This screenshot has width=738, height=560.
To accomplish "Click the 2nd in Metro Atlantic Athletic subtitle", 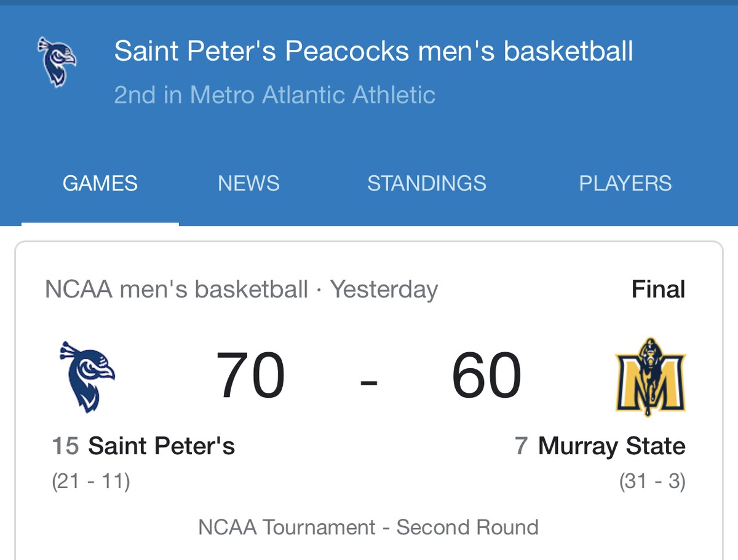I will 274,95.
